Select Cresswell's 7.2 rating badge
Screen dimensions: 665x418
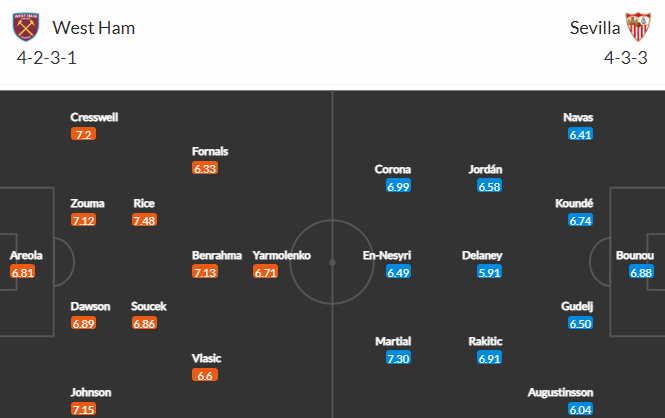pos(84,134)
